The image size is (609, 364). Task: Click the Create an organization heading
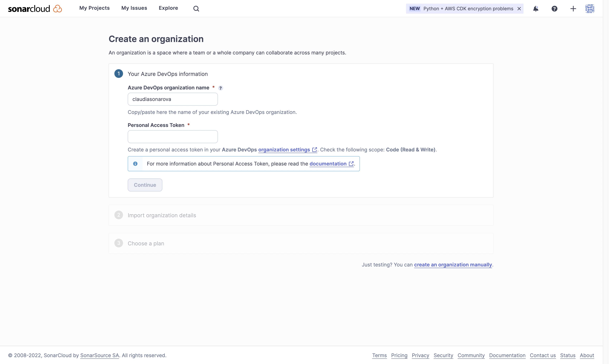point(156,39)
